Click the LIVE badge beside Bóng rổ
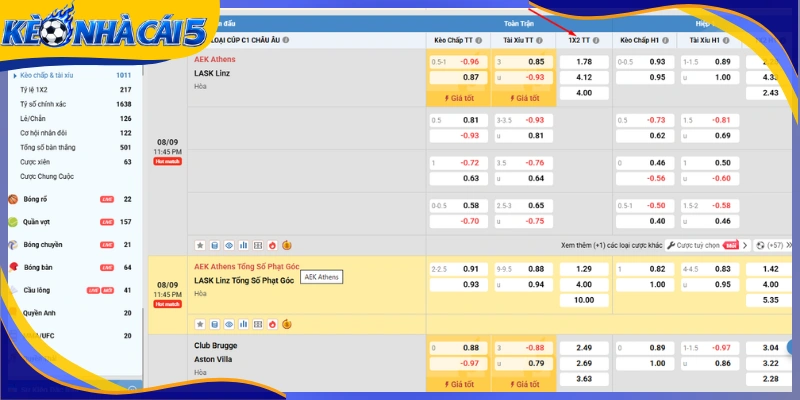 point(107,199)
